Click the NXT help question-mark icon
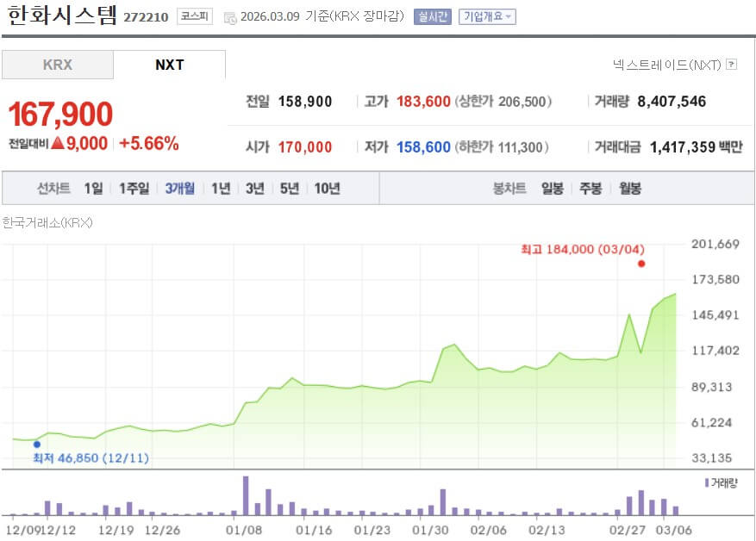 [731, 64]
